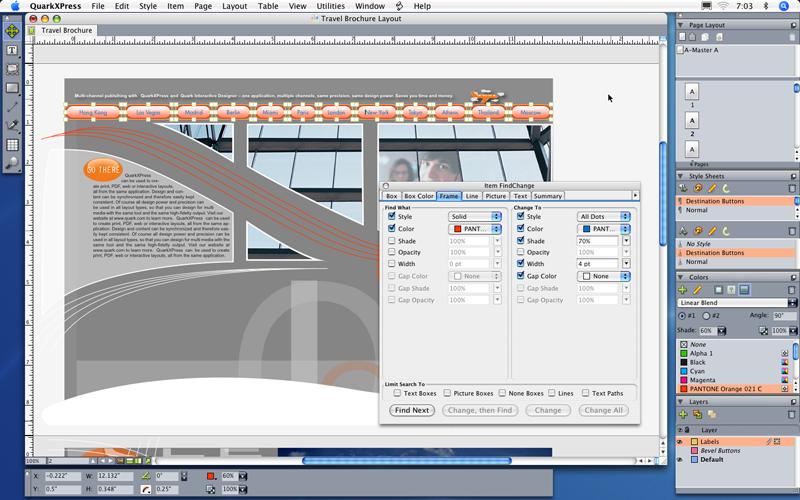Select the Table tool

point(12,145)
